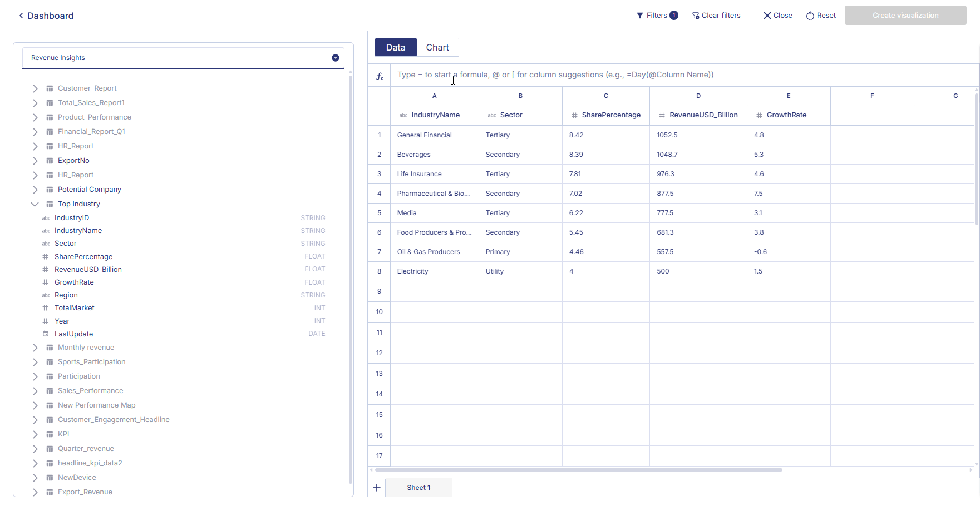
Task: Expand the Customer_Report table
Action: point(35,88)
